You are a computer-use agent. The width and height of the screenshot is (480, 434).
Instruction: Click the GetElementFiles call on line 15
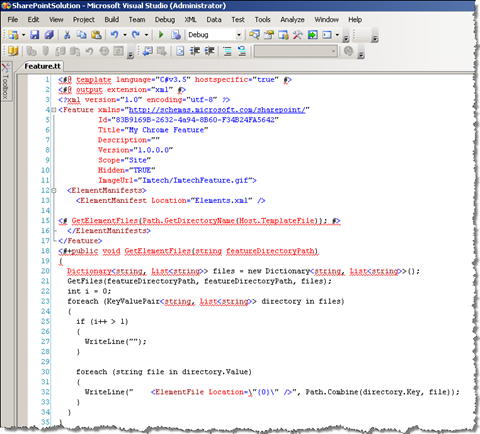pos(199,221)
